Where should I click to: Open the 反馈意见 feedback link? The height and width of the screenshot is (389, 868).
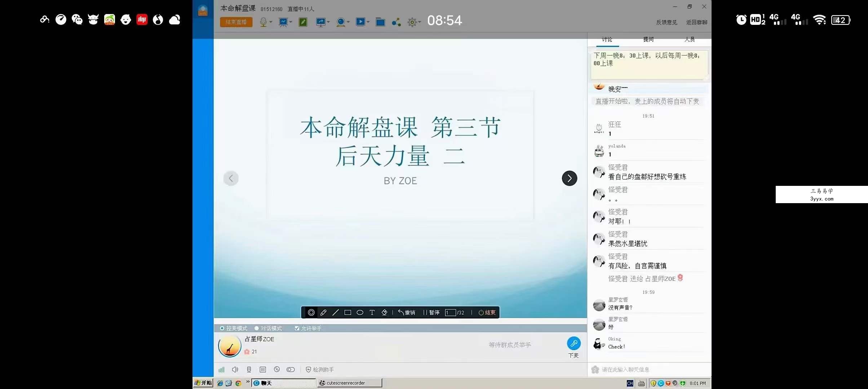666,22
